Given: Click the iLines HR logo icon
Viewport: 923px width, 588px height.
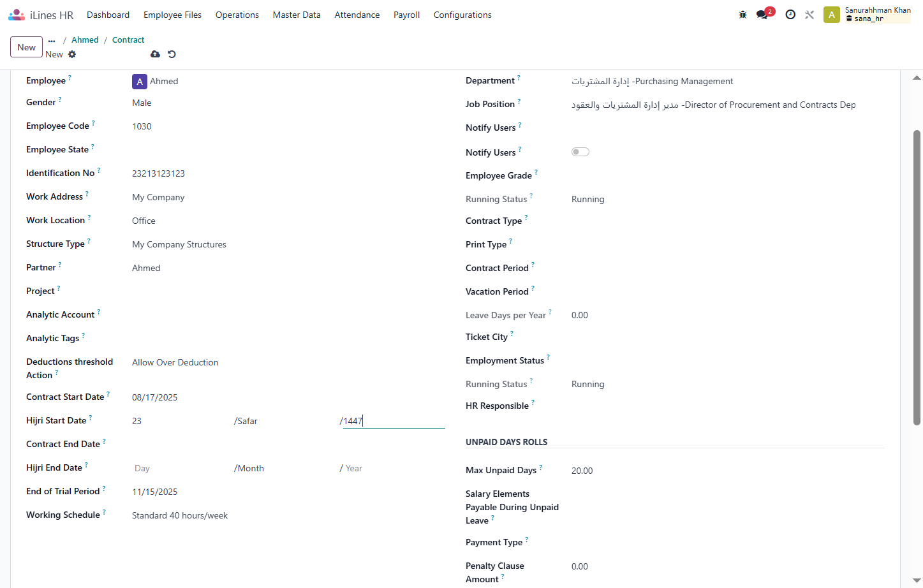Looking at the screenshot, I should coord(17,15).
